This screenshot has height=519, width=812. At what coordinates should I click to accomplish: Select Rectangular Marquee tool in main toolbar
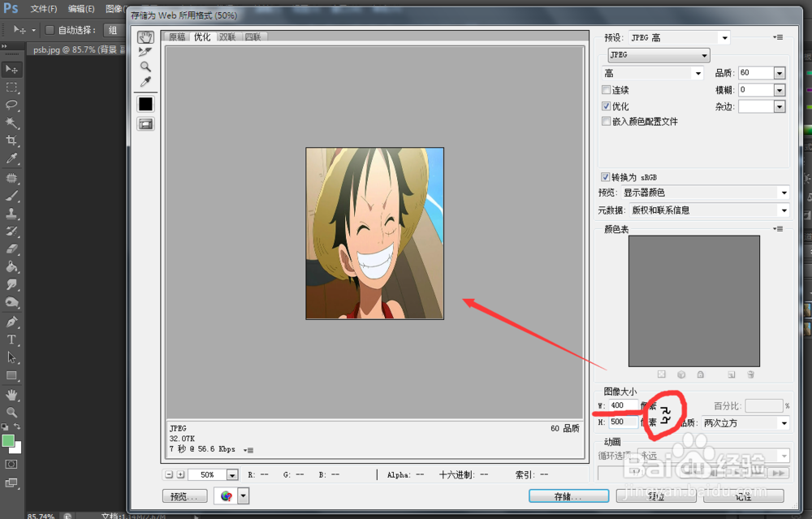pyautogui.click(x=11, y=87)
